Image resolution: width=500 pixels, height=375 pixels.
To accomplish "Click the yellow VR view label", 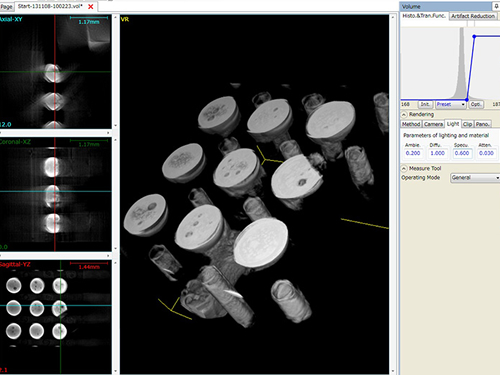I will 125,19.
